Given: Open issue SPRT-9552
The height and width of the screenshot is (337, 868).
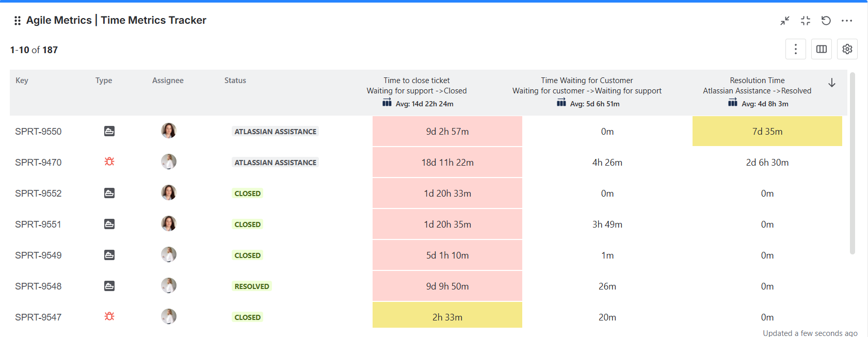Looking at the screenshot, I should [x=38, y=194].
